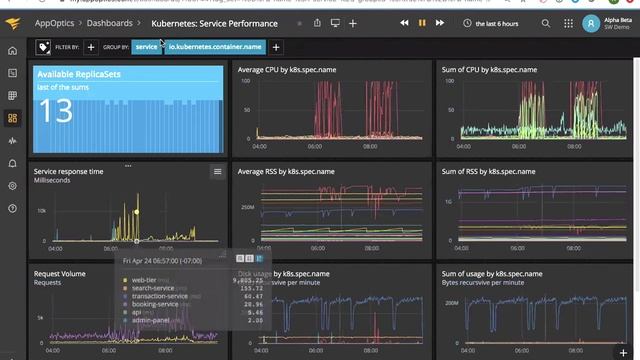Screen dimensions: 640x360
Task: Click the plus icon beside dashboard title
Action: pos(353,24)
